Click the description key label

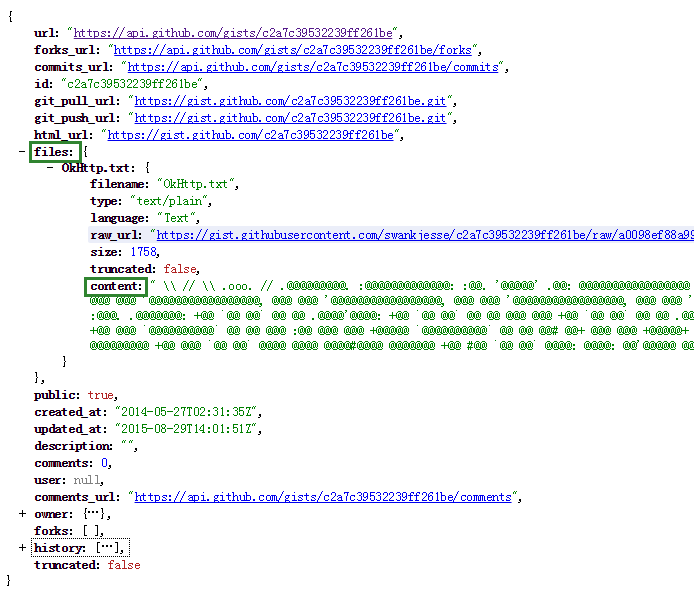73,446
